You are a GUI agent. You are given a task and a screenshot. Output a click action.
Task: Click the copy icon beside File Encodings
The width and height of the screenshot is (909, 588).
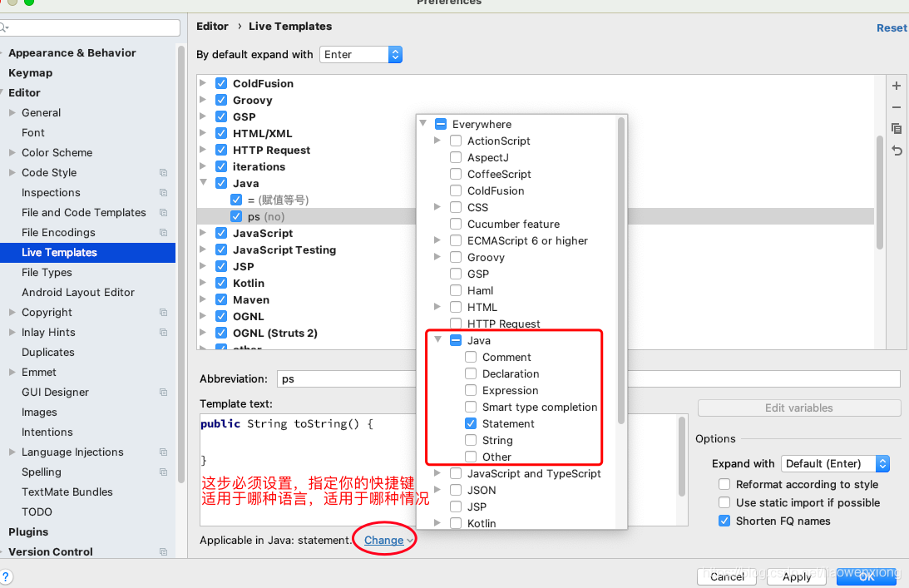point(164,233)
